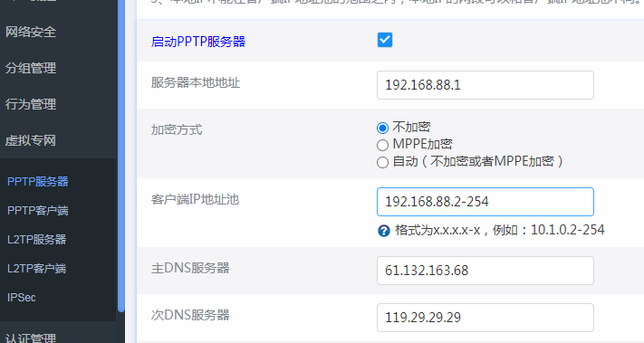Viewport: 644px width, 343px height.
Task: Select the 不加密 radio option
Action: tap(382, 128)
